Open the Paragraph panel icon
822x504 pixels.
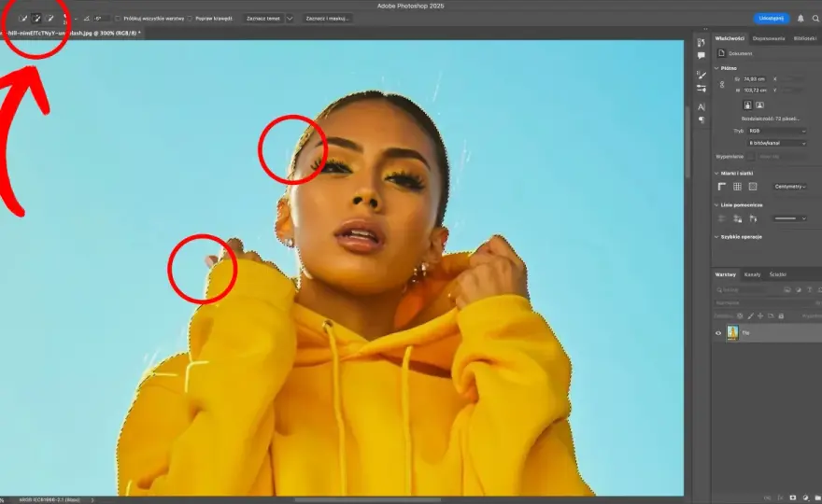[x=702, y=120]
